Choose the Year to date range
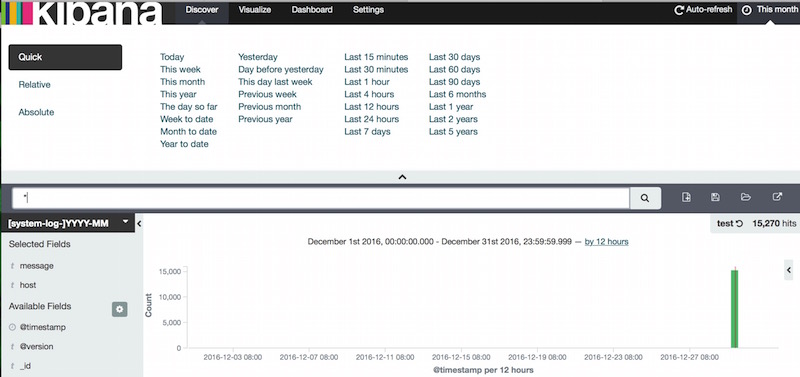 pyautogui.click(x=184, y=144)
